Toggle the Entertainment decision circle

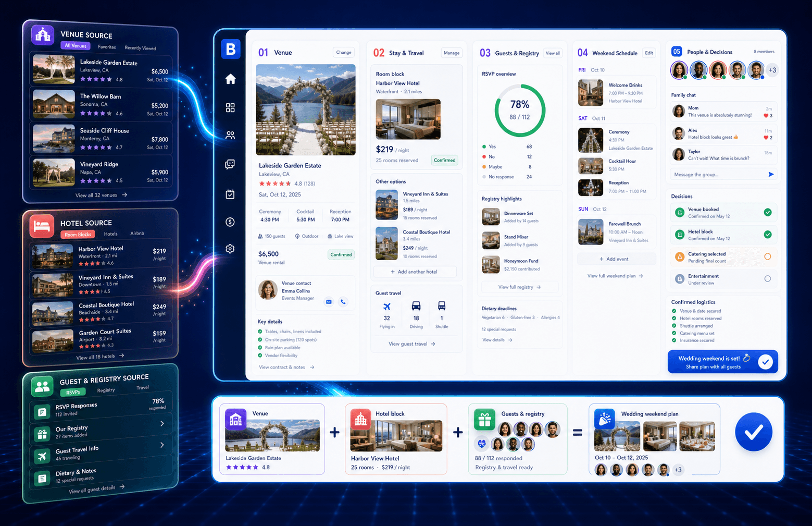pos(767,279)
